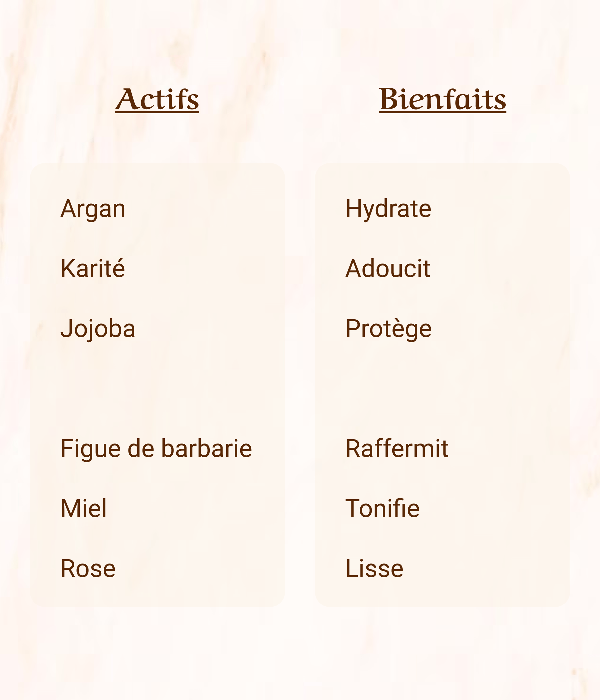Click the Hydrate benefit text
600x700 pixels.
pos(388,209)
